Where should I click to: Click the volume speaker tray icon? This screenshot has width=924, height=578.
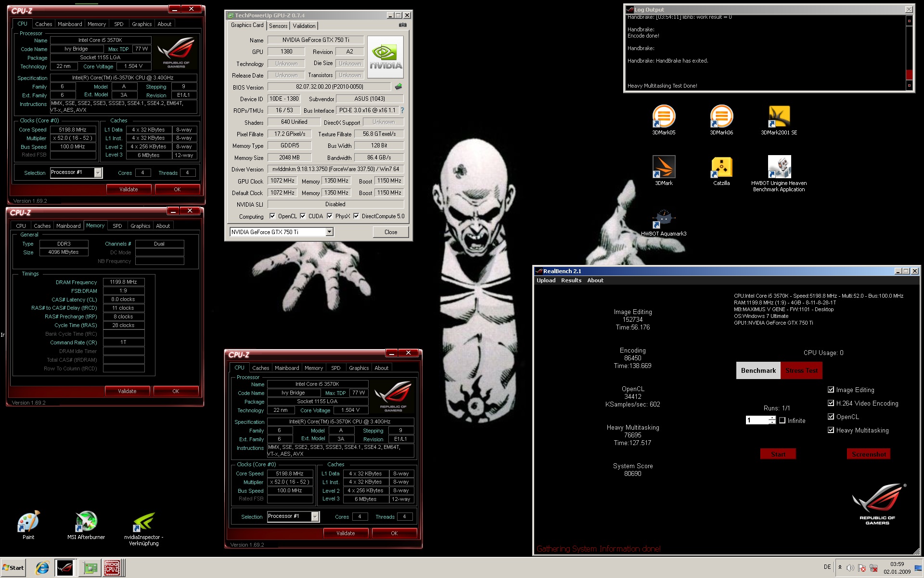tap(850, 568)
